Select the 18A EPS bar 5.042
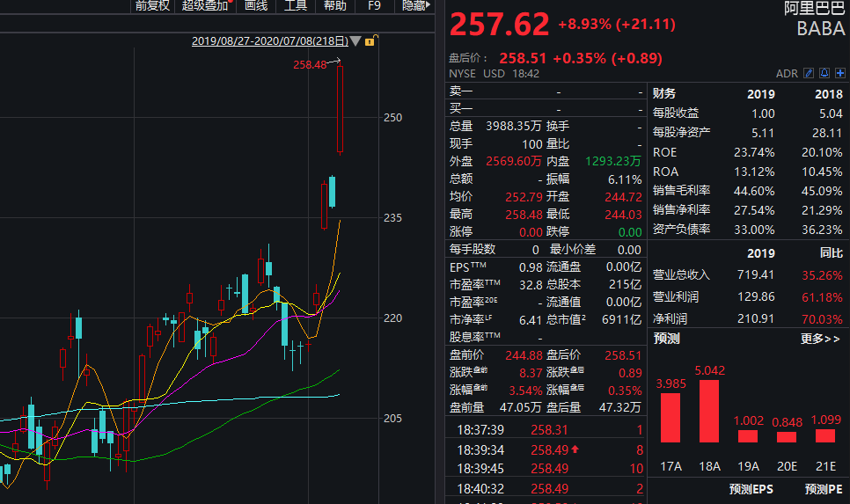 pos(709,411)
